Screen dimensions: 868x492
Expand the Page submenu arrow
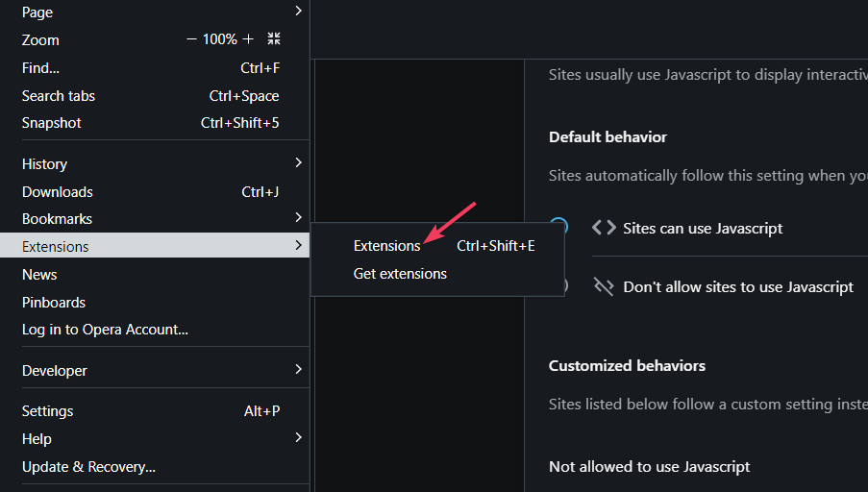(298, 12)
